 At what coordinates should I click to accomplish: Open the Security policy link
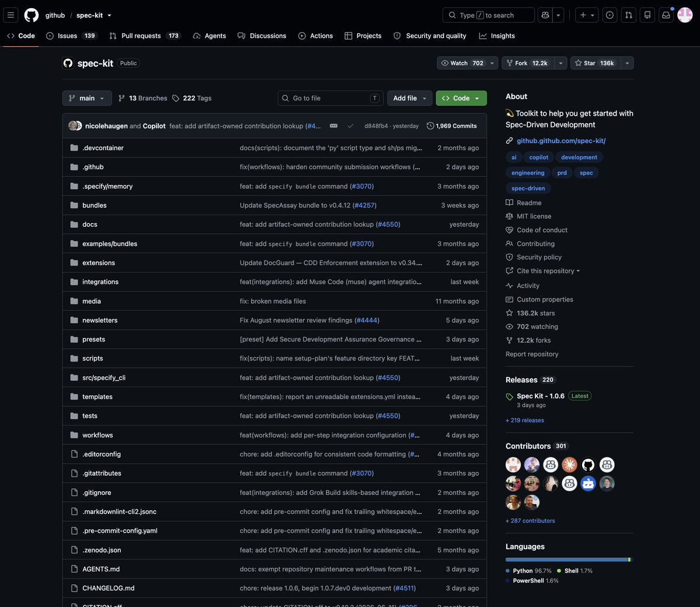534,257
